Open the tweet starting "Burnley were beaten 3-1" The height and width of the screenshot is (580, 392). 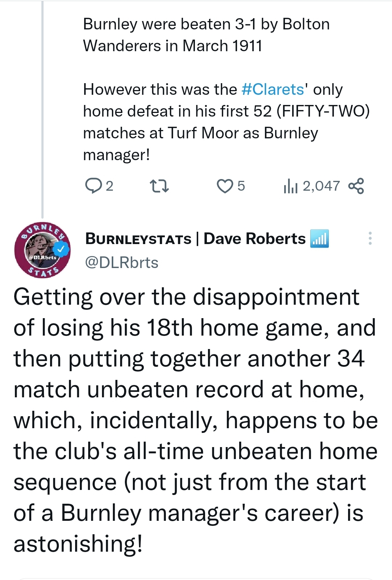(x=206, y=35)
